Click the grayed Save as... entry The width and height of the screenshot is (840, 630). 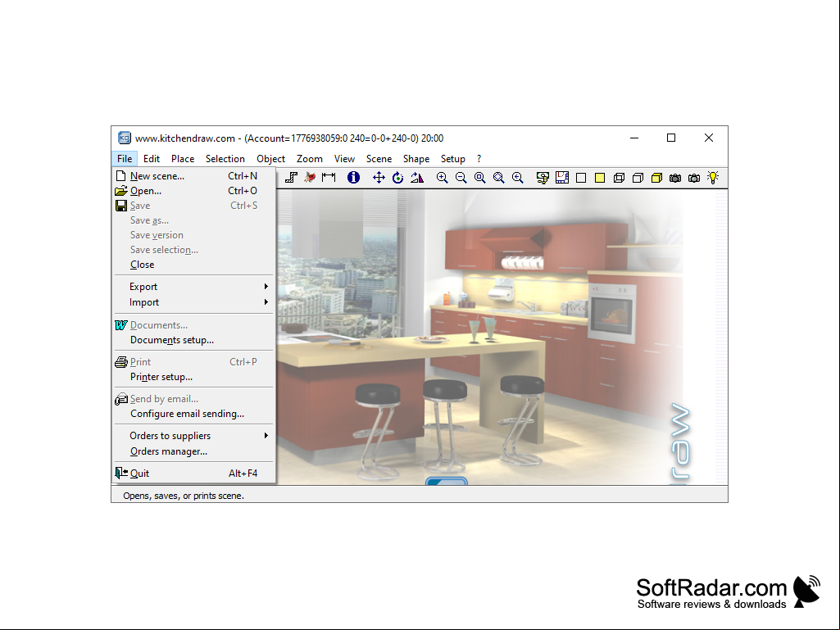click(x=194, y=220)
